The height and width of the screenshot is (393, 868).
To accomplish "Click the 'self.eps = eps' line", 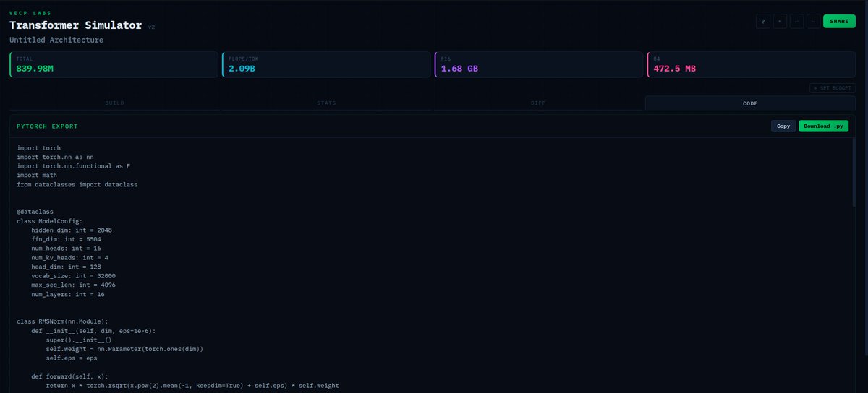I will [72, 358].
